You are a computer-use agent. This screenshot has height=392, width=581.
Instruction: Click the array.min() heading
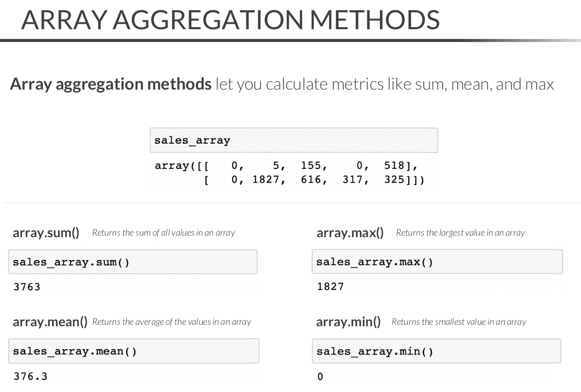[x=348, y=322]
